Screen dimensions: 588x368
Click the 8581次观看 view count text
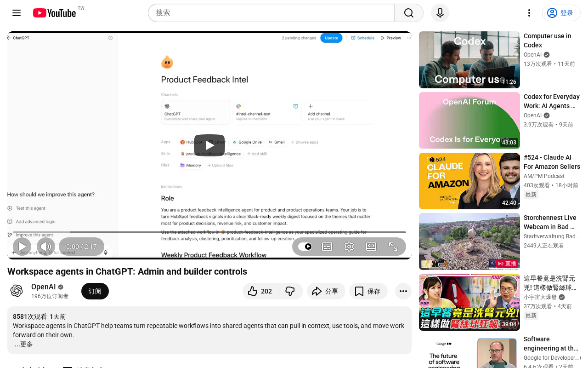pyautogui.click(x=30, y=316)
